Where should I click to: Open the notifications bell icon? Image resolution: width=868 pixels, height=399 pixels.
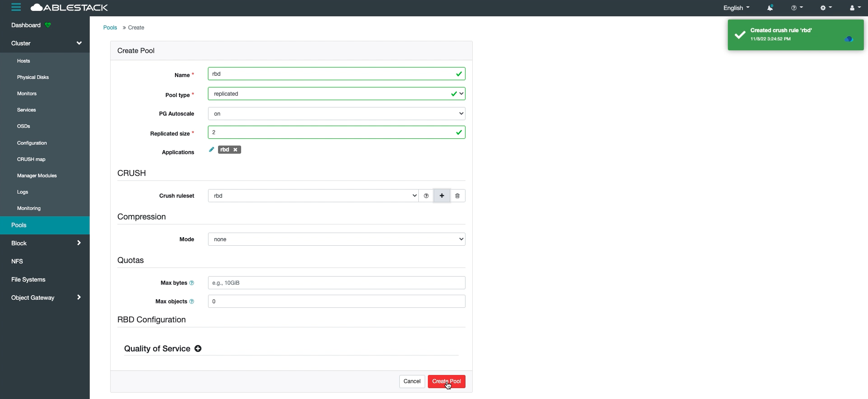pyautogui.click(x=770, y=8)
